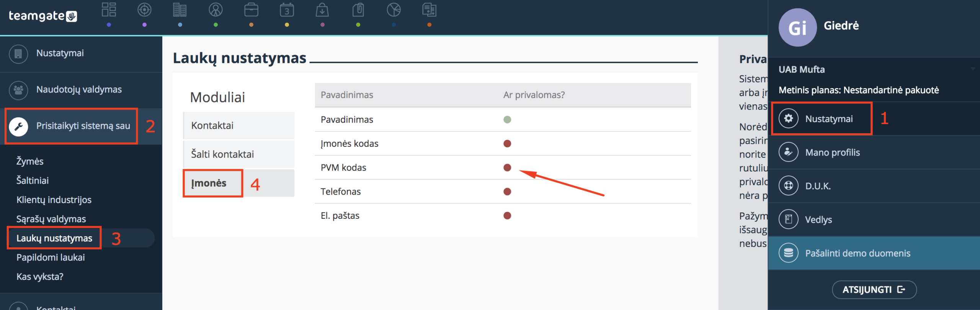Viewport: 980px width, 310px height.
Task: Open the dashboard grid icon in top bar
Action: point(109,10)
